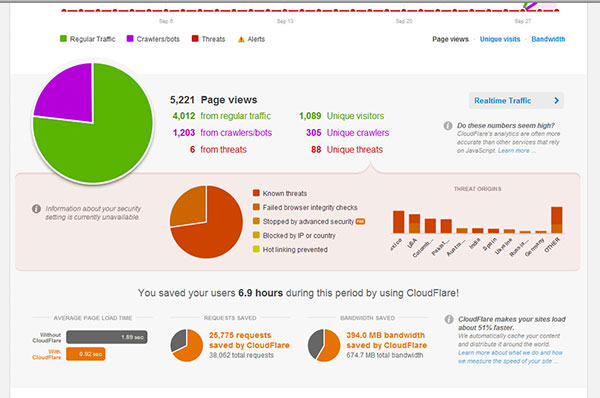This screenshot has width=600, height=398.
Task: Click '1,203 from crawlers/bots' text
Action: click(222, 133)
